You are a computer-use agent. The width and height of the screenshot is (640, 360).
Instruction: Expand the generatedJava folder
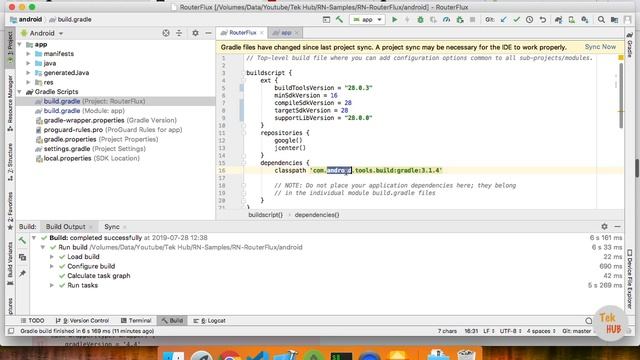(x=29, y=73)
